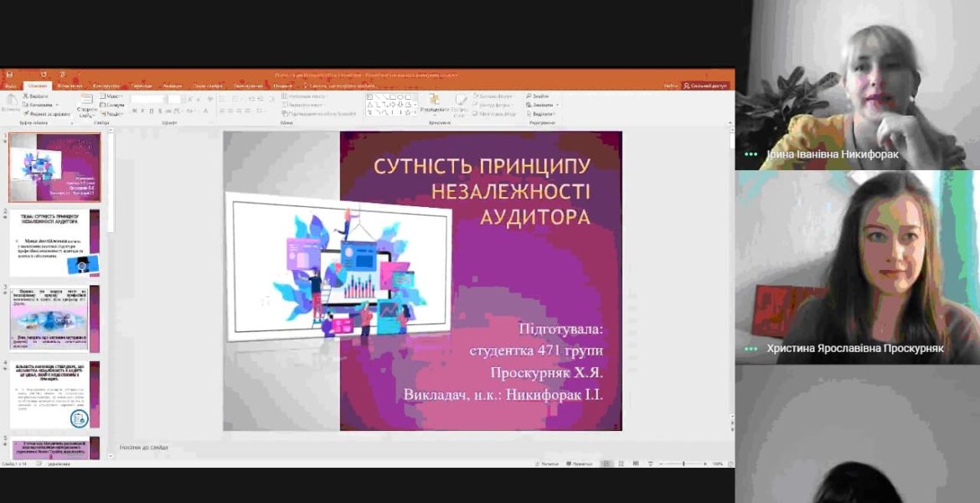Reset the slide with Скинути
Viewport: 980px width, 503px height.
112,105
